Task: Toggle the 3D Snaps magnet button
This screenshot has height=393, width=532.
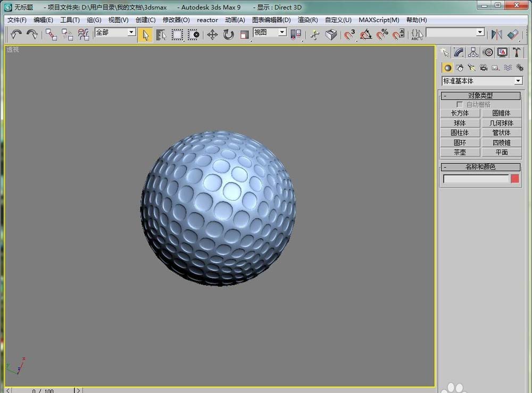Action: pos(350,35)
